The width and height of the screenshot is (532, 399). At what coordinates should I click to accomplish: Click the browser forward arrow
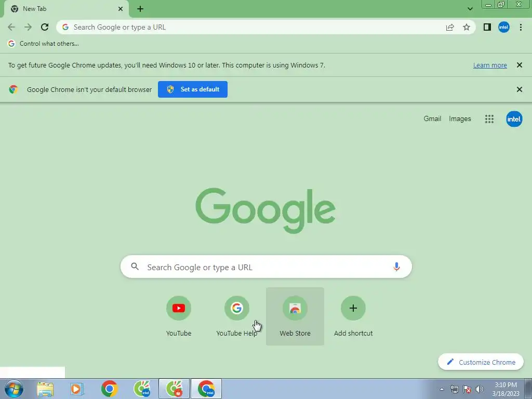pos(28,27)
